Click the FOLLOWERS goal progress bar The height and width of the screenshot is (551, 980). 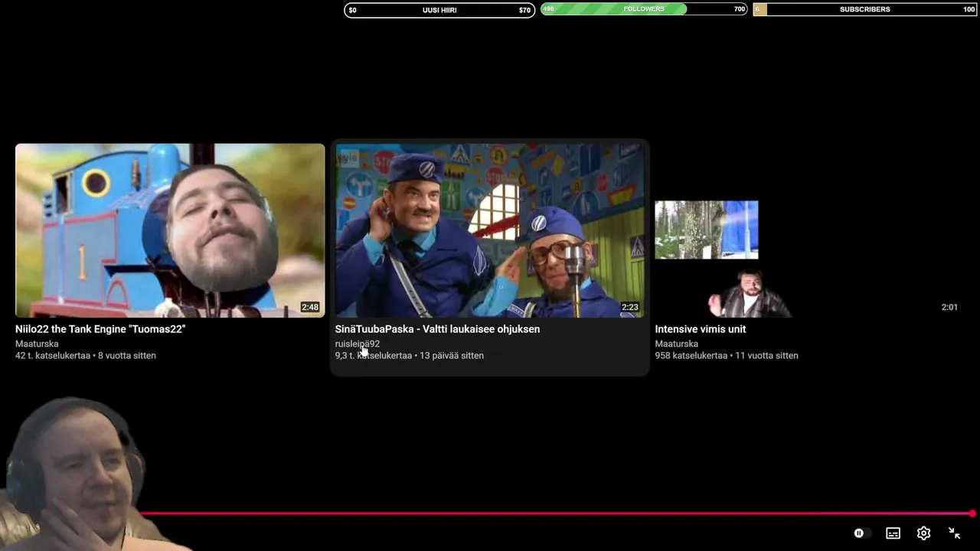(644, 9)
